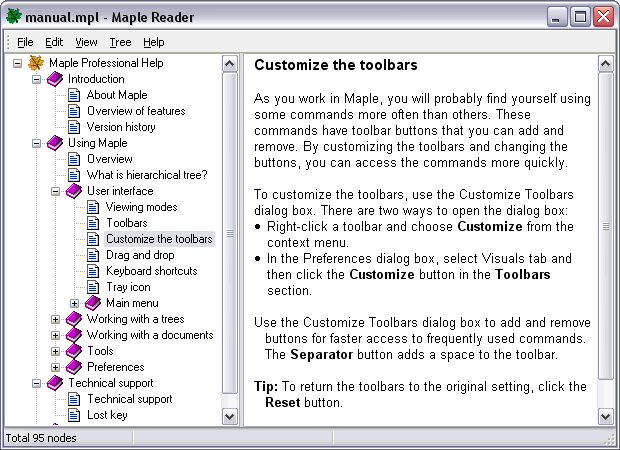Click the Total 95 nodes status text
620x450 pixels.
tap(41, 438)
